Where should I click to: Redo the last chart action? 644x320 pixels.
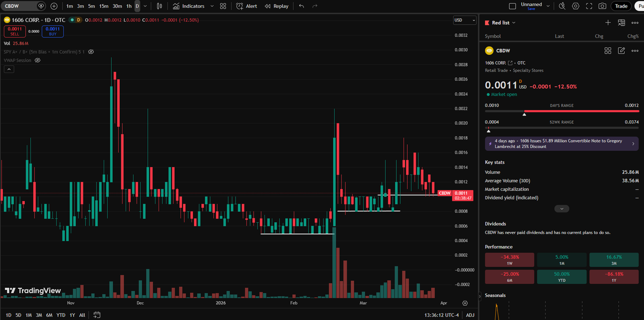(315, 6)
